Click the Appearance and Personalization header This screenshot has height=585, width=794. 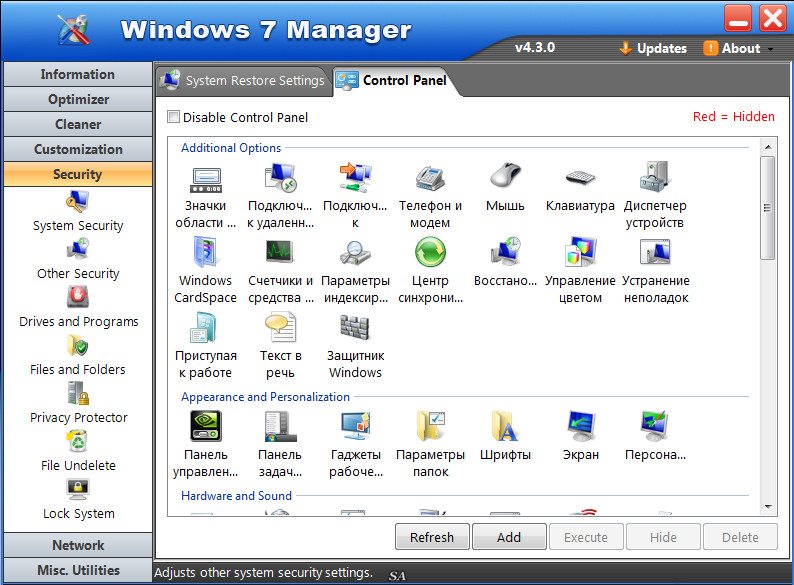coord(265,397)
